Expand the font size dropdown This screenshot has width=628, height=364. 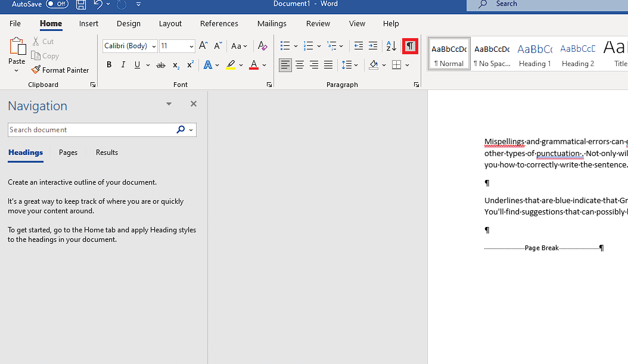pos(191,46)
